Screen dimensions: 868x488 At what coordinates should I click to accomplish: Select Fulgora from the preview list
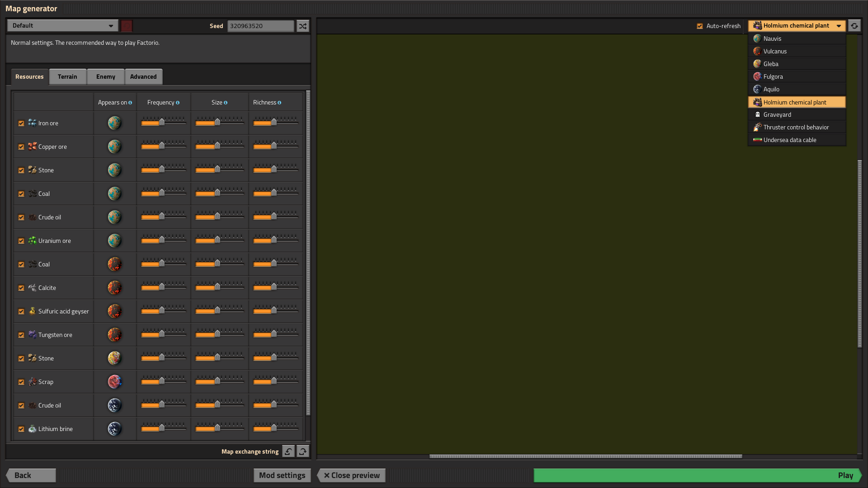(x=797, y=77)
